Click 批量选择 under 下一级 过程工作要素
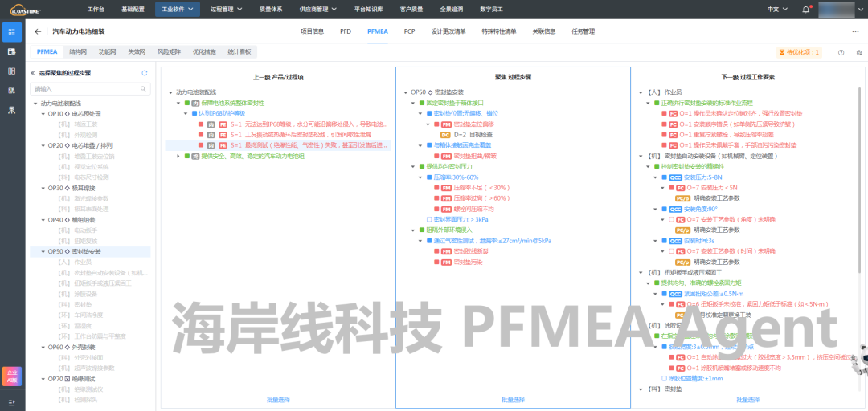Viewport: 868px width, 411px height. click(x=748, y=400)
